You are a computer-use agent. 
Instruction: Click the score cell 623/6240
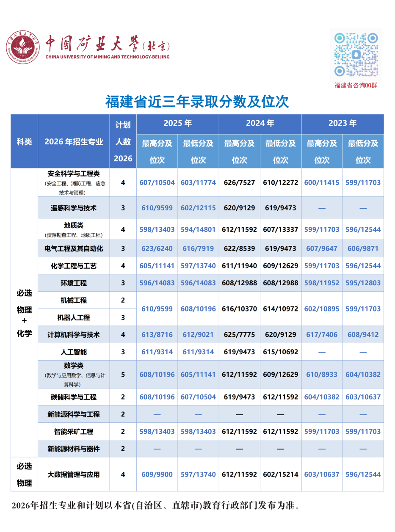click(x=157, y=248)
